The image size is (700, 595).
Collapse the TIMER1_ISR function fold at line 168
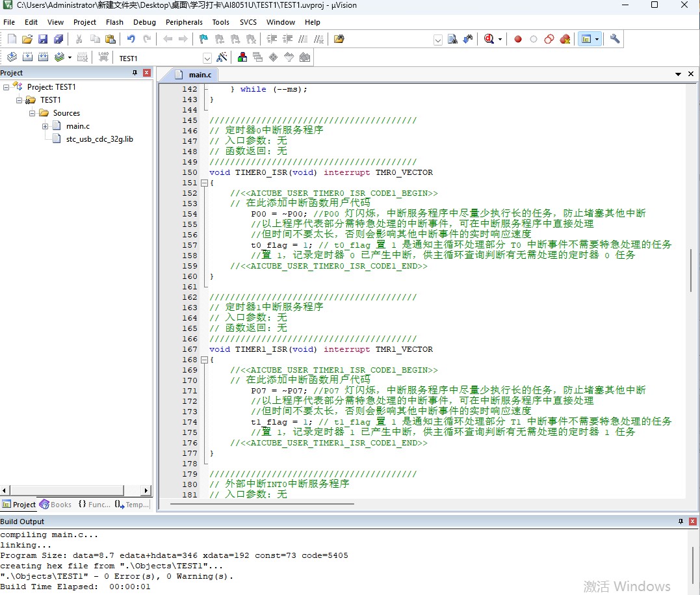coord(205,360)
